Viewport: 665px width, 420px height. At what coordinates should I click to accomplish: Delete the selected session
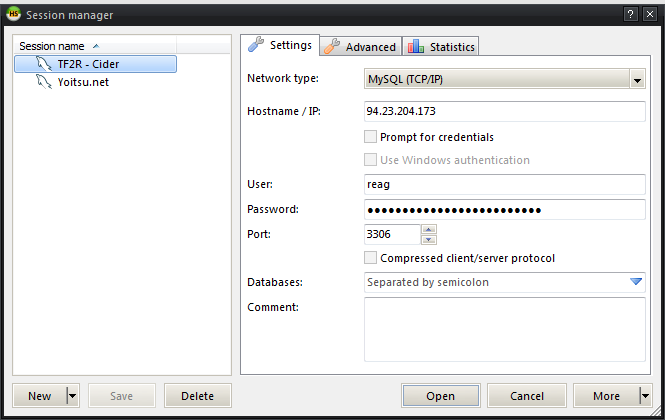click(x=198, y=396)
